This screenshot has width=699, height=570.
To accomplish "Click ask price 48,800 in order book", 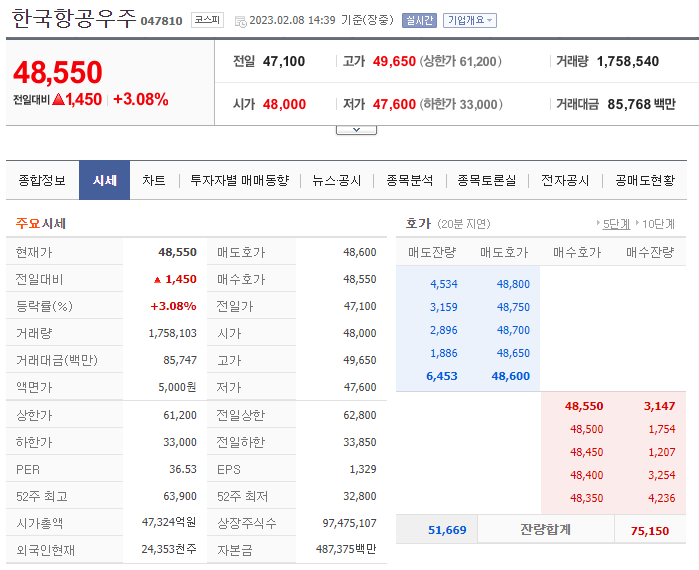I will coord(513,284).
